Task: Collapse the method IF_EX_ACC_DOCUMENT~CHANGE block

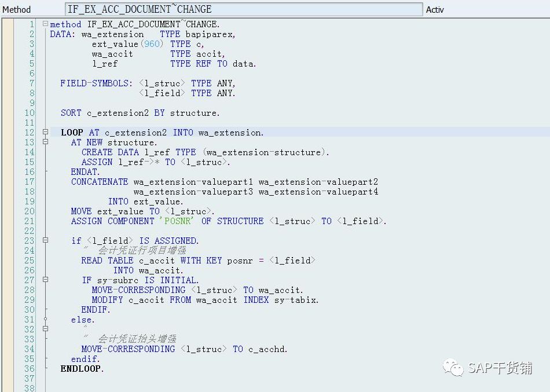Action: coord(45,24)
